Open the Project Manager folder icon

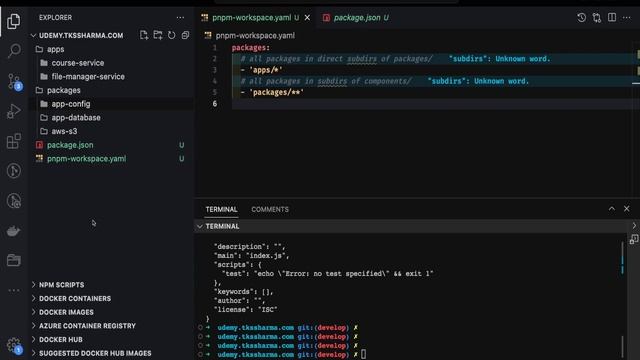13,260
